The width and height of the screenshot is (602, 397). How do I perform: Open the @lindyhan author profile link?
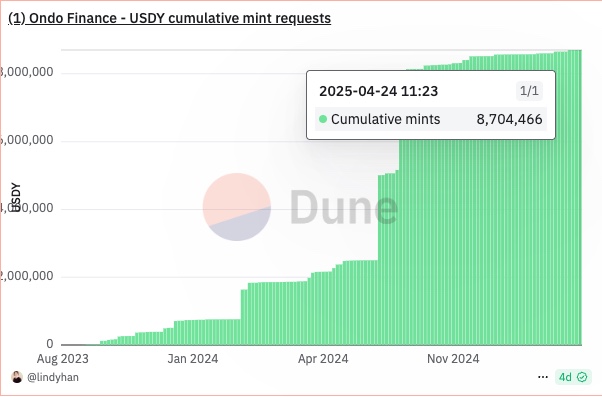(53, 377)
